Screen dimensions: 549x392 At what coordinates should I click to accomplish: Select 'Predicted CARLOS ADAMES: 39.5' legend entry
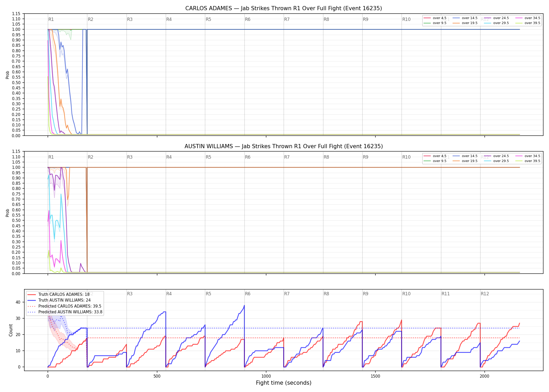click(64, 306)
